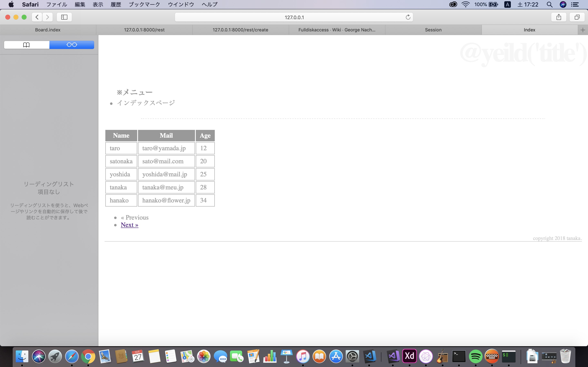The height and width of the screenshot is (367, 588).
Task: Click the page reload icon
Action: [408, 17]
